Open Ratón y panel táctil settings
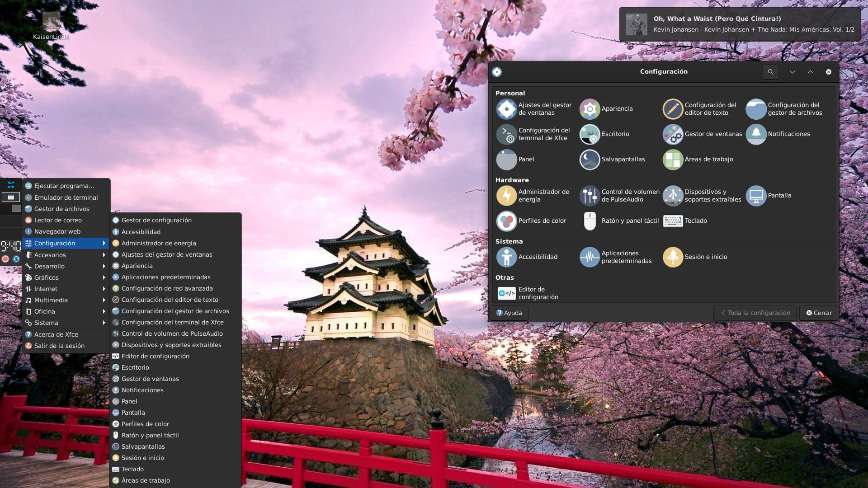 (590, 221)
